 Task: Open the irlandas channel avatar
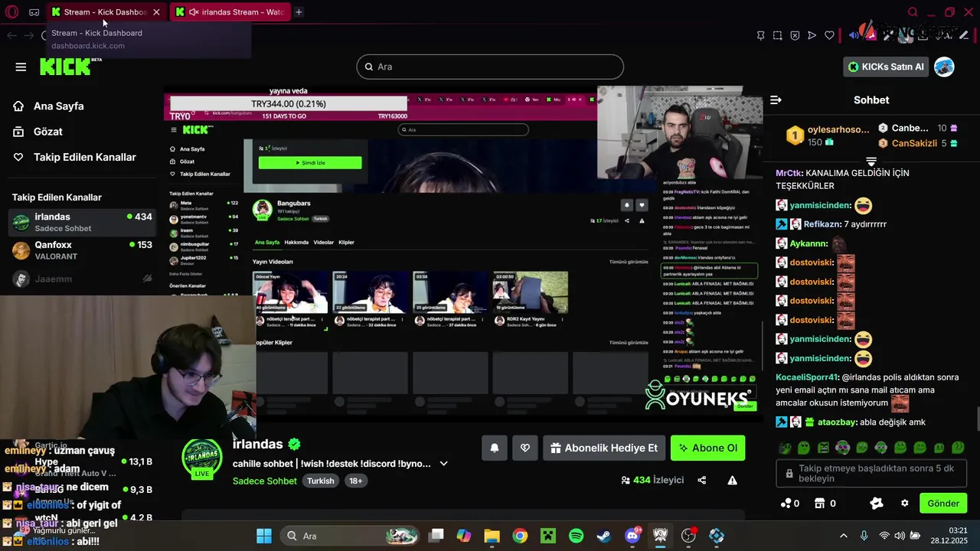[202, 458]
